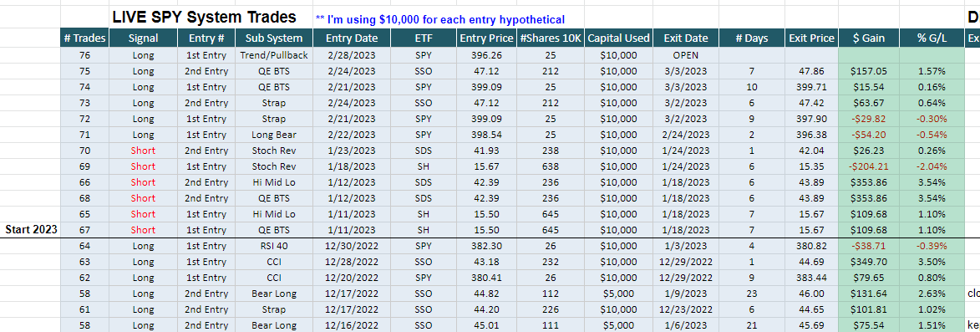Select the Sub System column header
This screenshot has width=980, height=332.
point(274,38)
